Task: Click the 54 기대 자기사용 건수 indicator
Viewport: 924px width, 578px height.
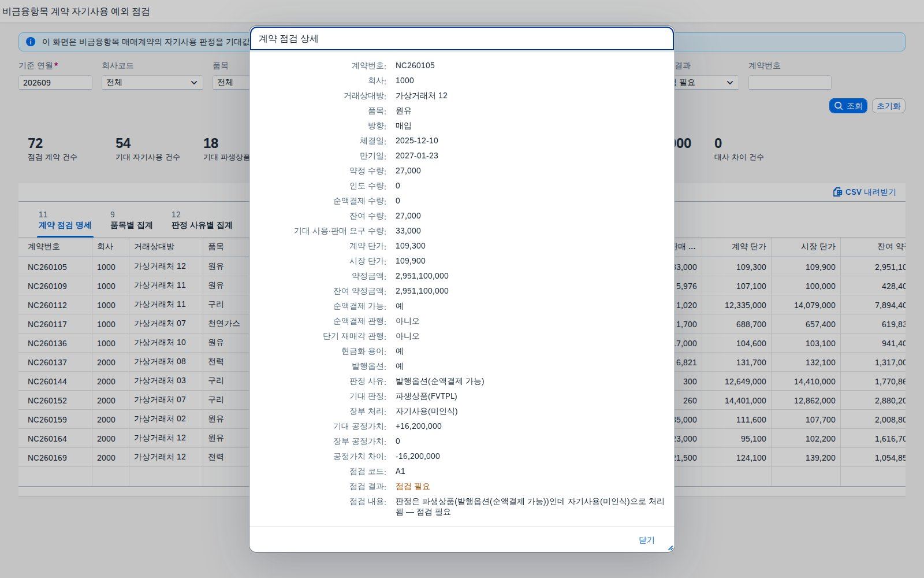Action: (x=148, y=149)
